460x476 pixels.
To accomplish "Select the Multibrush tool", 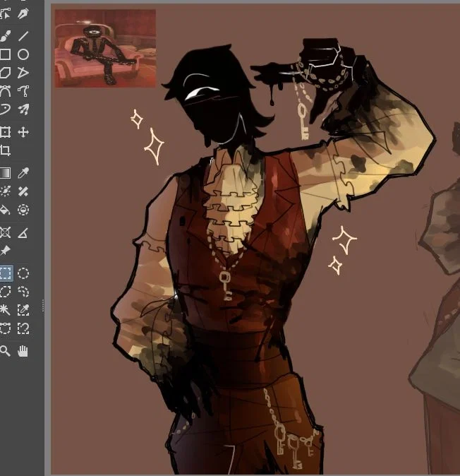I will [x=23, y=109].
